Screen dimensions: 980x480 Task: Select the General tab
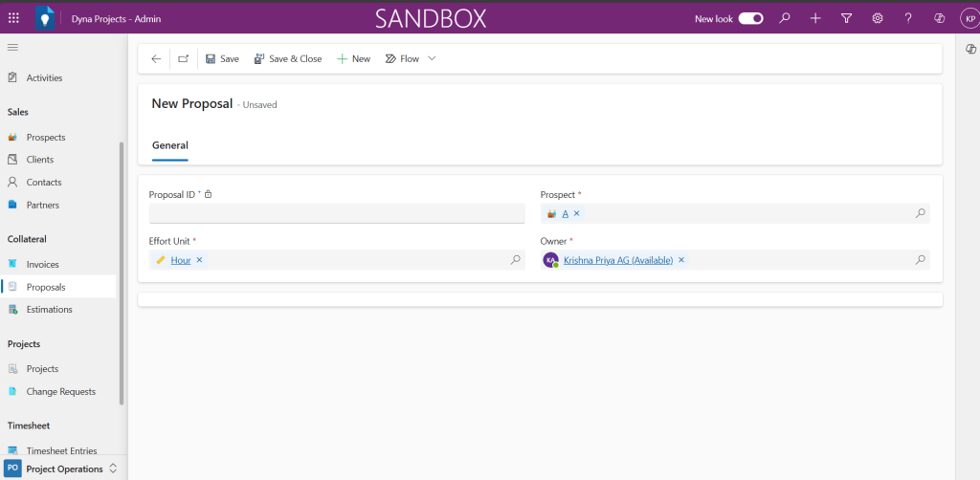170,145
